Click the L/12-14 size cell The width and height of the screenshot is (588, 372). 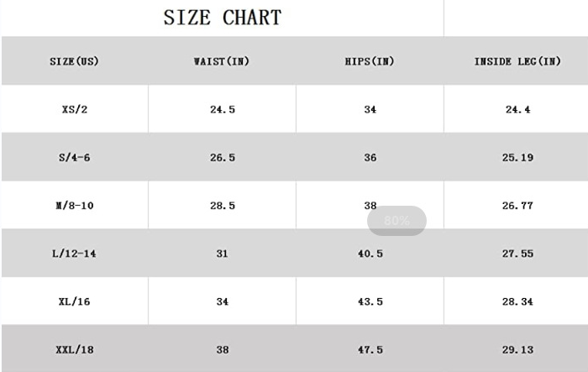[74, 254]
